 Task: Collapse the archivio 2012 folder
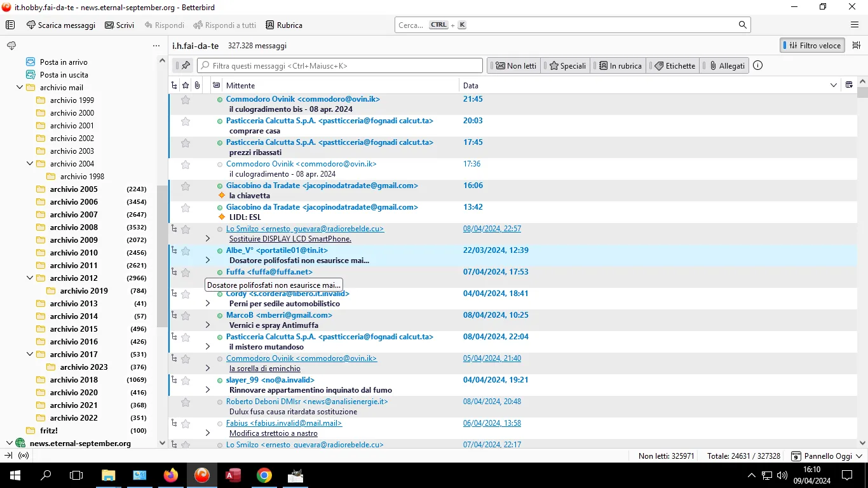point(30,278)
